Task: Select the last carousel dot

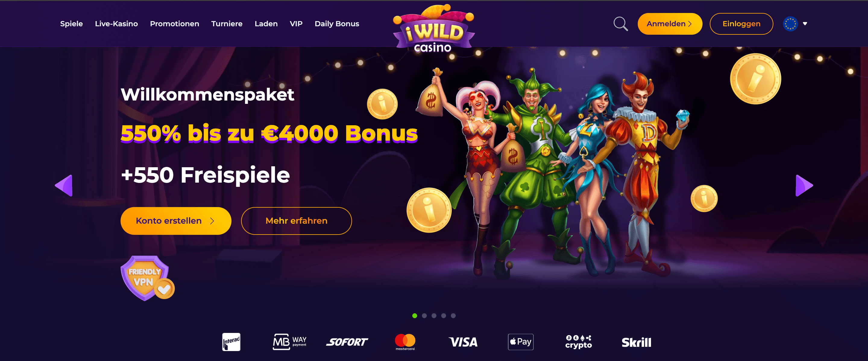Action: [x=453, y=316]
